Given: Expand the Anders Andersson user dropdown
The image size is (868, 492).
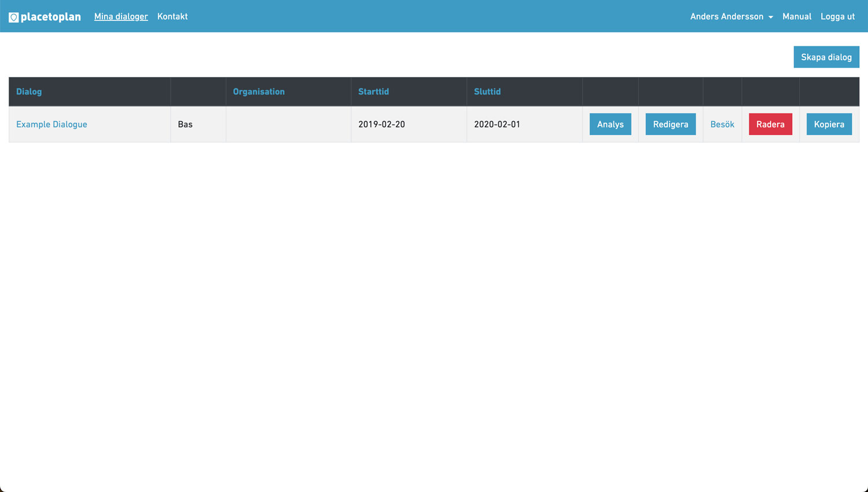Looking at the screenshot, I should [731, 17].
